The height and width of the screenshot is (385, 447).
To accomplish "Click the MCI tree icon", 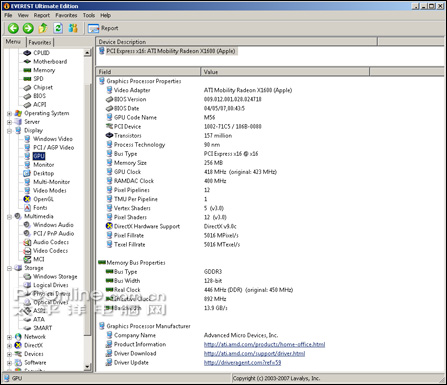I will (27, 259).
